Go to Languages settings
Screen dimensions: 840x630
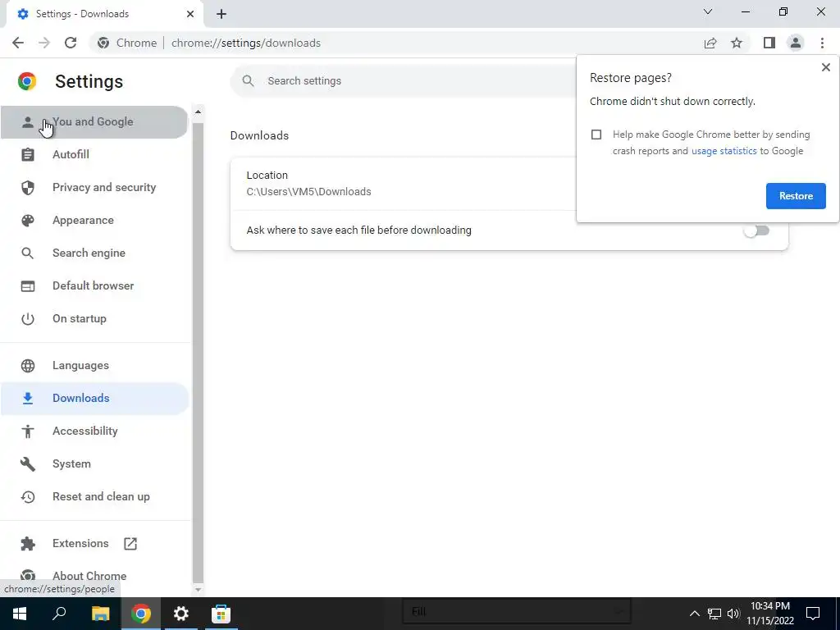point(94,365)
